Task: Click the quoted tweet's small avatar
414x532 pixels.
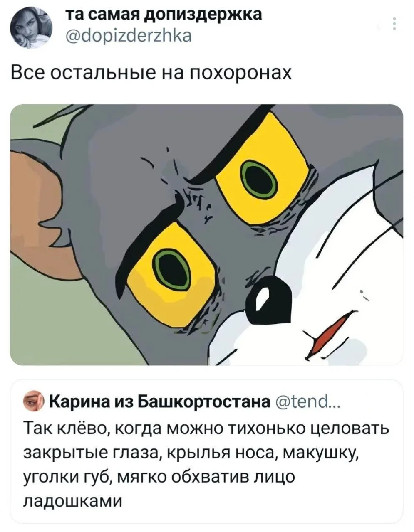Action: click(35, 401)
